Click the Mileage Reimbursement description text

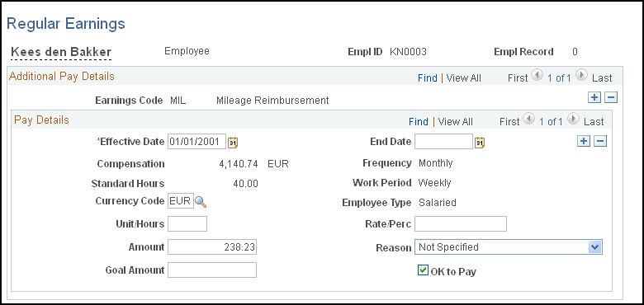click(272, 100)
